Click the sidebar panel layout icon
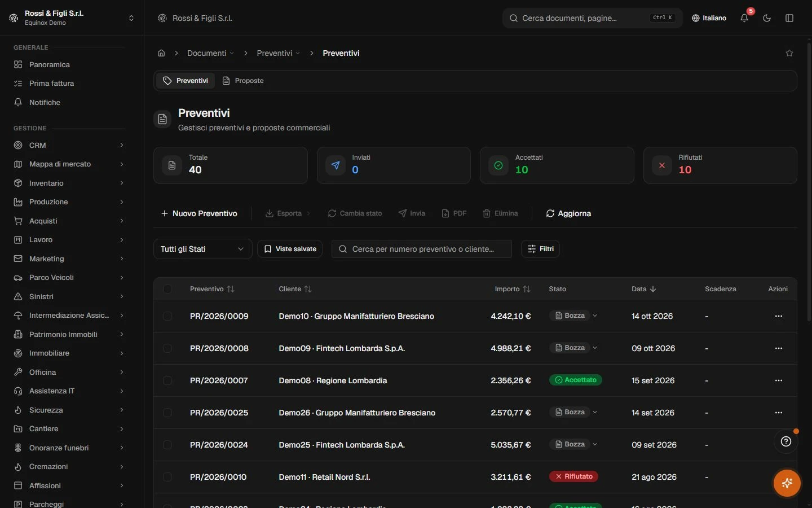 click(x=789, y=18)
